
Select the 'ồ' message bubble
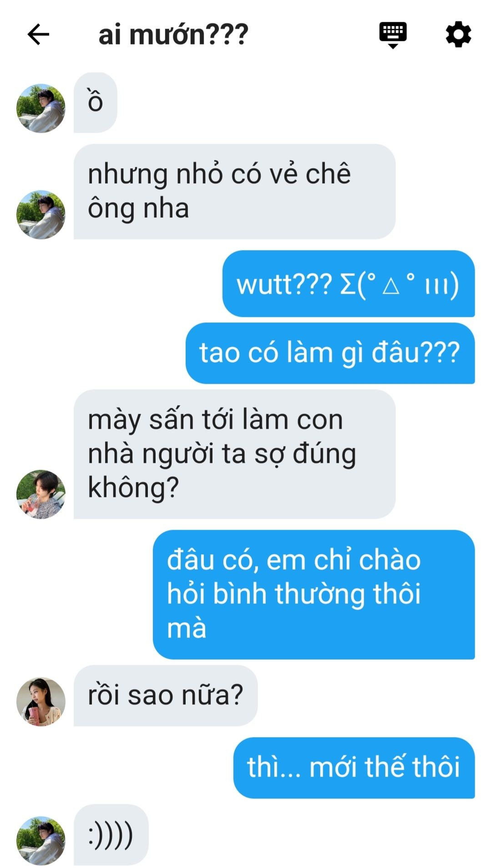click(96, 102)
